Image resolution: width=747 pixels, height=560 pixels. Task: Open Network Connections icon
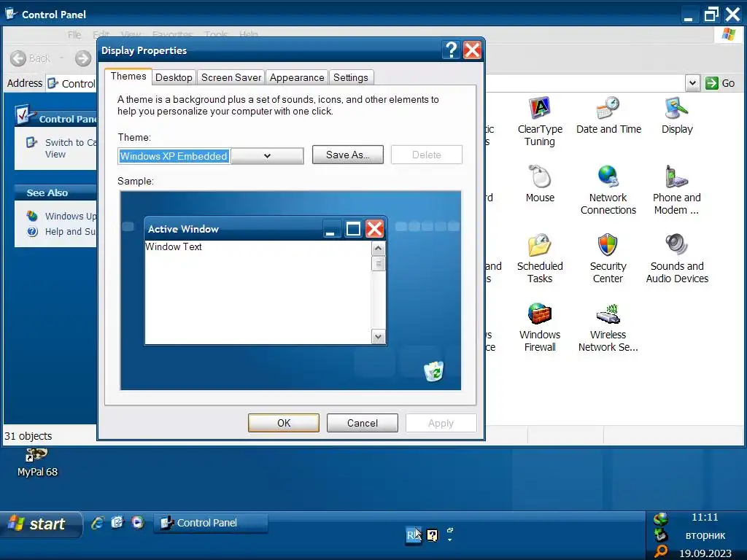pos(608,190)
